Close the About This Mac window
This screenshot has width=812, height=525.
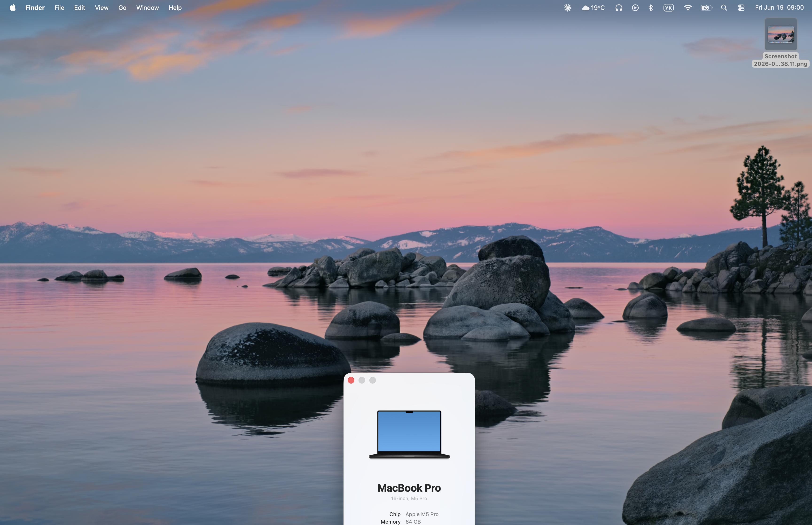pos(351,380)
